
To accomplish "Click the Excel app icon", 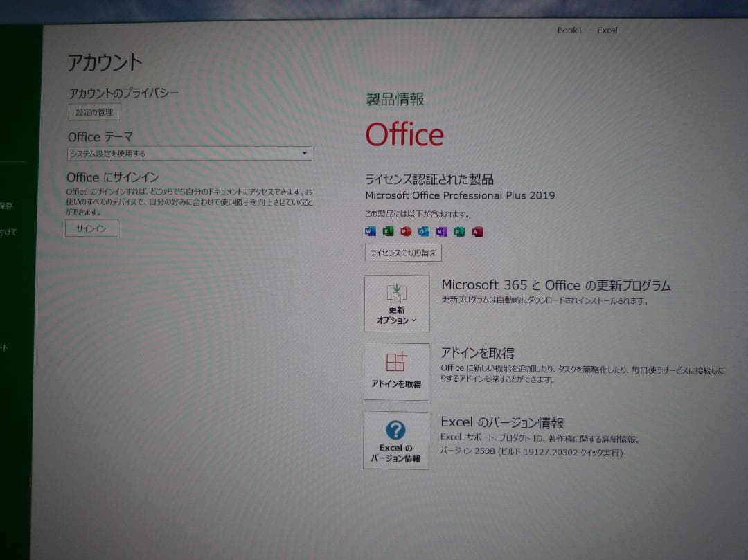I will click(388, 231).
